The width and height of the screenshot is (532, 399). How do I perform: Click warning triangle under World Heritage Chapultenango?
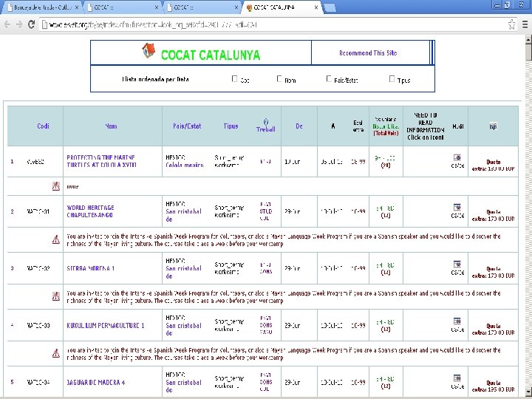[56, 239]
